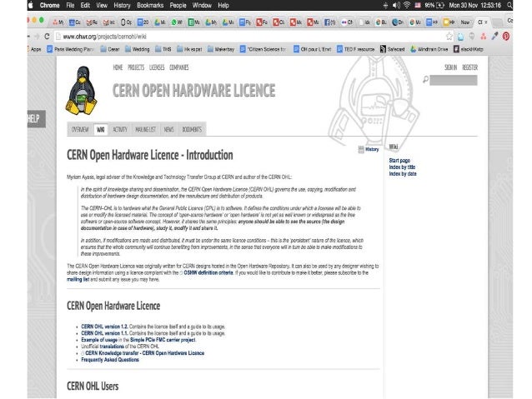Viewport: 532px width, 399px height.
Task: Click the red extension icon before the eyedropper
Action: 484,37
